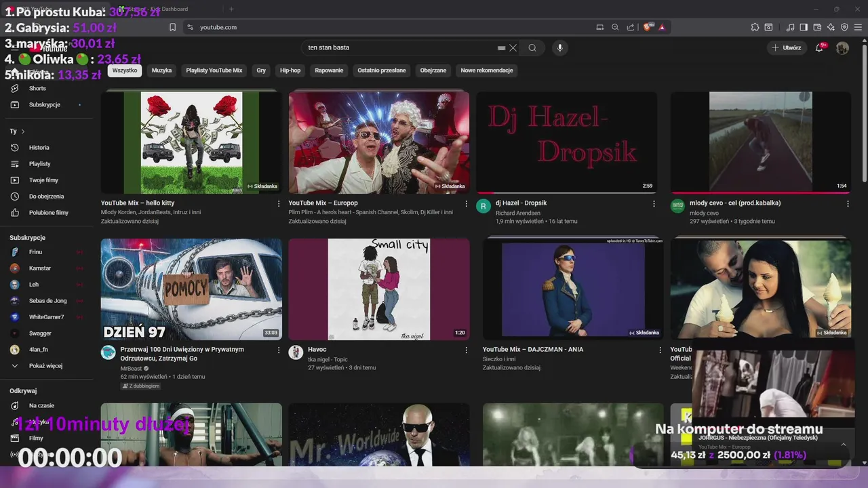Open options menu for the MrBeast video
The width and height of the screenshot is (868, 488).
click(279, 350)
